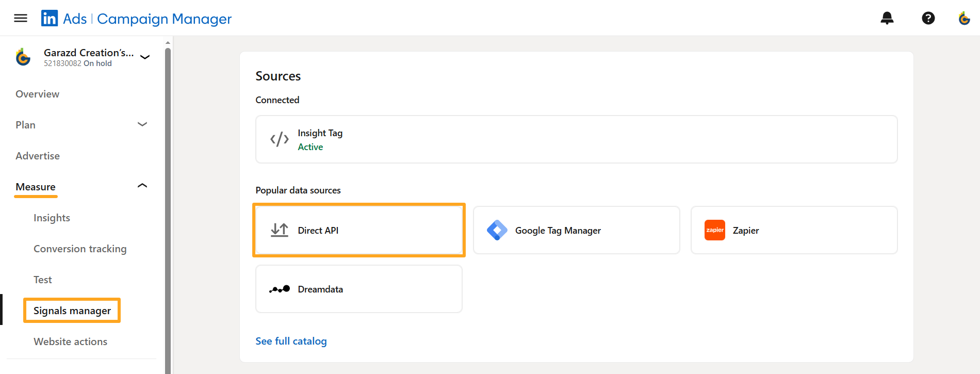Select the Dreamdata data source

pyautogui.click(x=359, y=289)
